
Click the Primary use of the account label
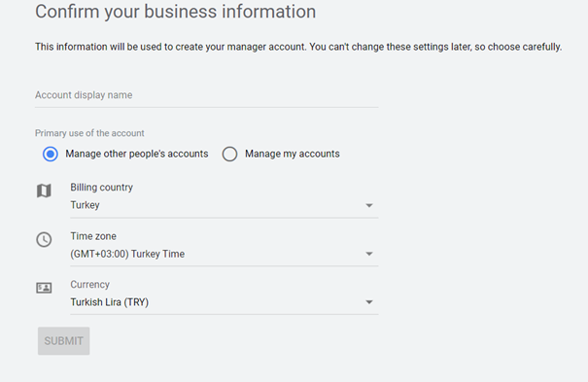[x=89, y=133]
